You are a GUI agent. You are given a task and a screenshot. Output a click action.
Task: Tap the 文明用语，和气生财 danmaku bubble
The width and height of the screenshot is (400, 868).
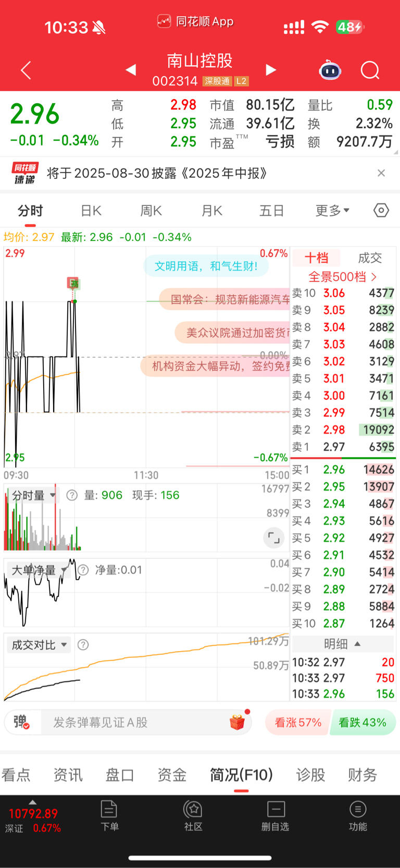(x=206, y=266)
